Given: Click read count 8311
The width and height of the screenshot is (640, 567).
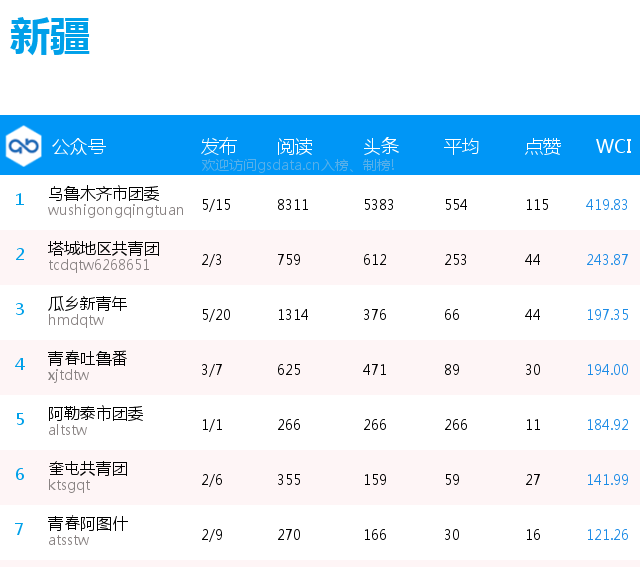Looking at the screenshot, I should [x=293, y=205].
